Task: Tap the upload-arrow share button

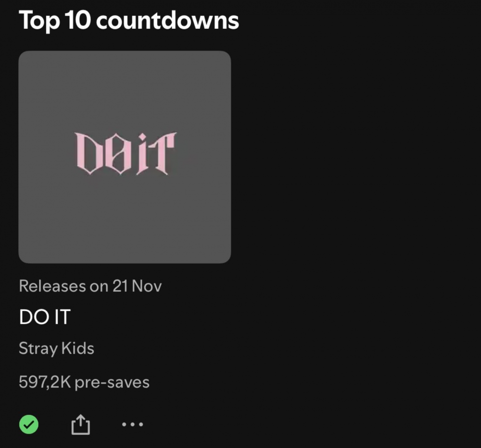Action: pos(81,424)
